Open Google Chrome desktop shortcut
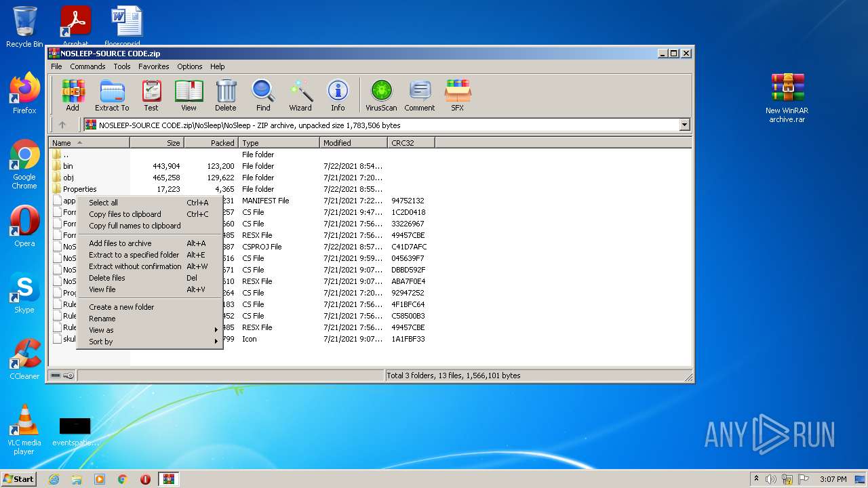This screenshot has height=488, width=868. click(x=24, y=165)
